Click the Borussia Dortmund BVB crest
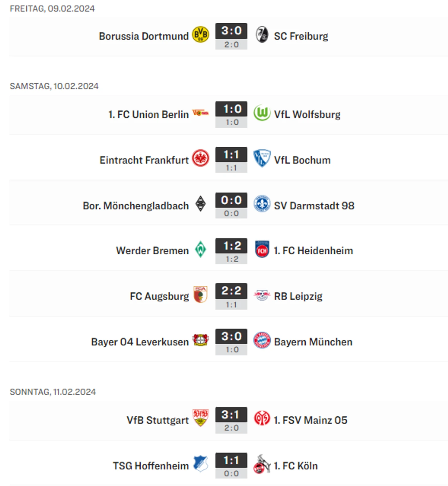 click(x=200, y=35)
